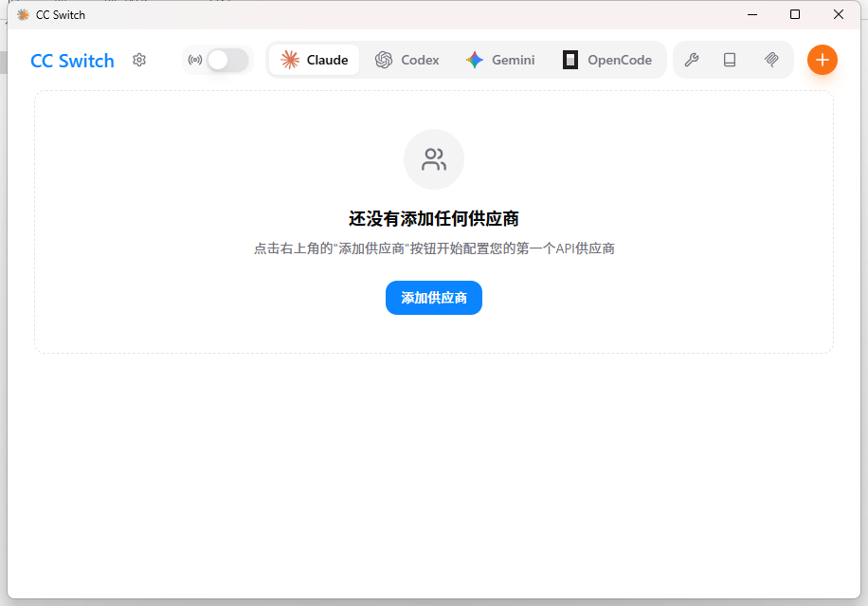
Task: Open the Gemini tab
Action: [x=500, y=60]
